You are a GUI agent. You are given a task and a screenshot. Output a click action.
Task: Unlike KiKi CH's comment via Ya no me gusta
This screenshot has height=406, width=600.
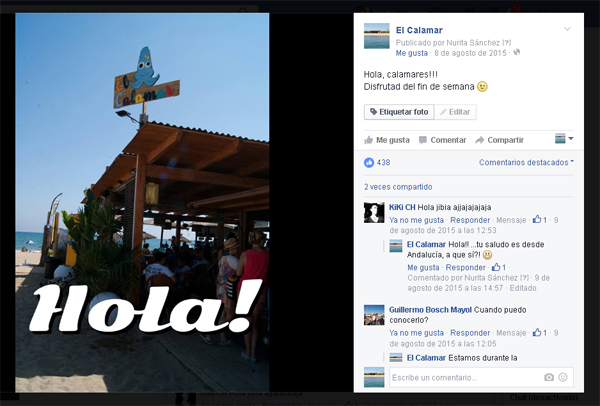pyautogui.click(x=416, y=220)
